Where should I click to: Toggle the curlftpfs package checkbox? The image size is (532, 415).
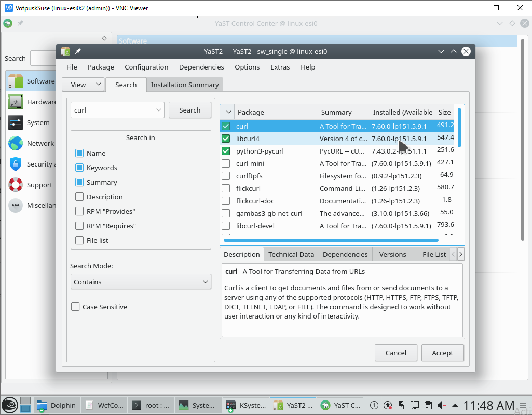tap(226, 176)
